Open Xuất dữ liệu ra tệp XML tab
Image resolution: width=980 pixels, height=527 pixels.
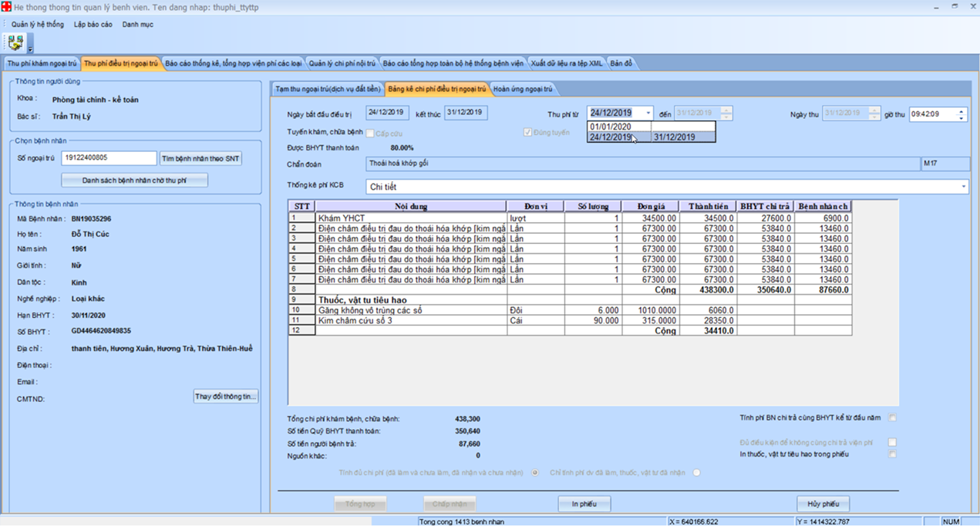(x=567, y=63)
